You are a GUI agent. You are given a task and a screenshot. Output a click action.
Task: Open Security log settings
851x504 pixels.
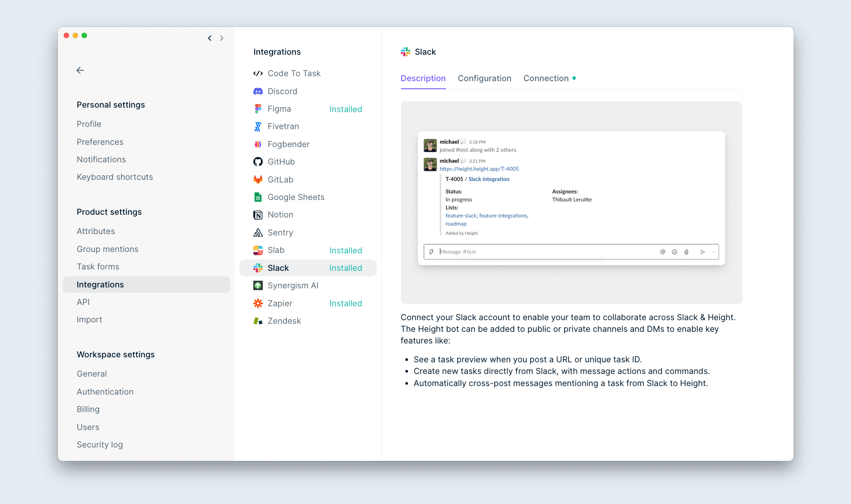point(100,445)
